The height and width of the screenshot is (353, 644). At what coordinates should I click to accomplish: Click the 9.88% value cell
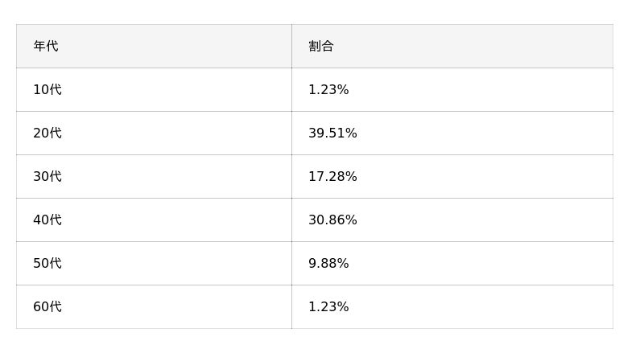pyautogui.click(x=328, y=264)
